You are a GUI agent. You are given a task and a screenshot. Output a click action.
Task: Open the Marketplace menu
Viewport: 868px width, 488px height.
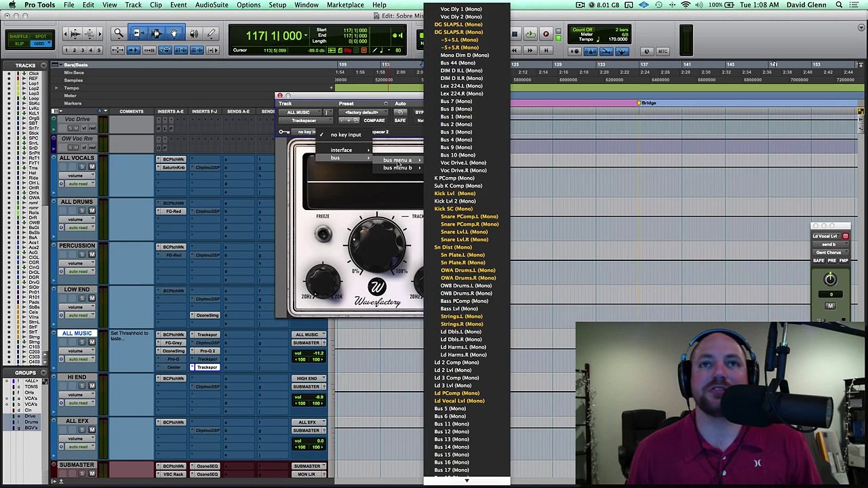click(x=345, y=5)
